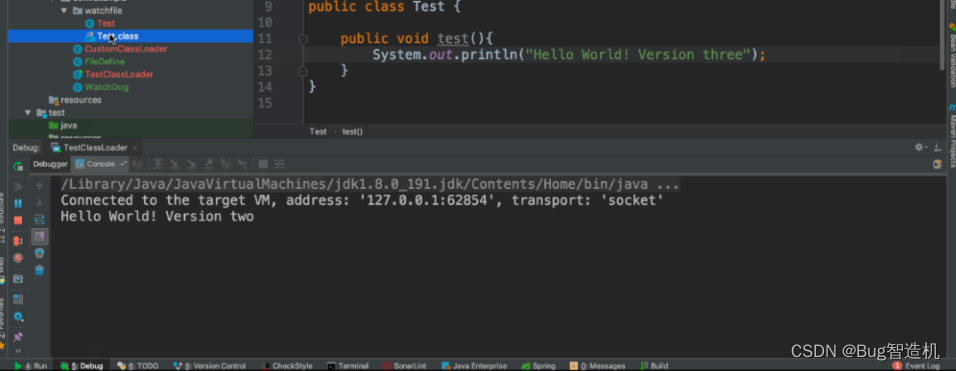Click the Pin Tab icon
This screenshot has width=956, height=371.
18,337
